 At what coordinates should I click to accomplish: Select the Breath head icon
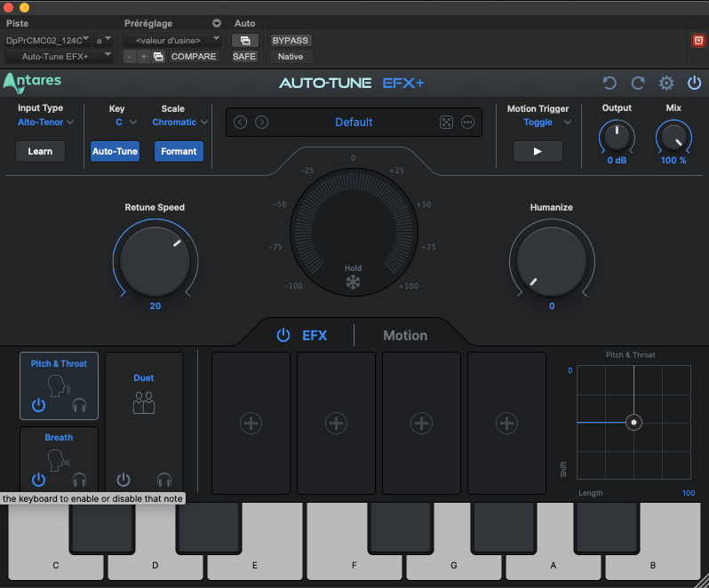click(x=59, y=461)
